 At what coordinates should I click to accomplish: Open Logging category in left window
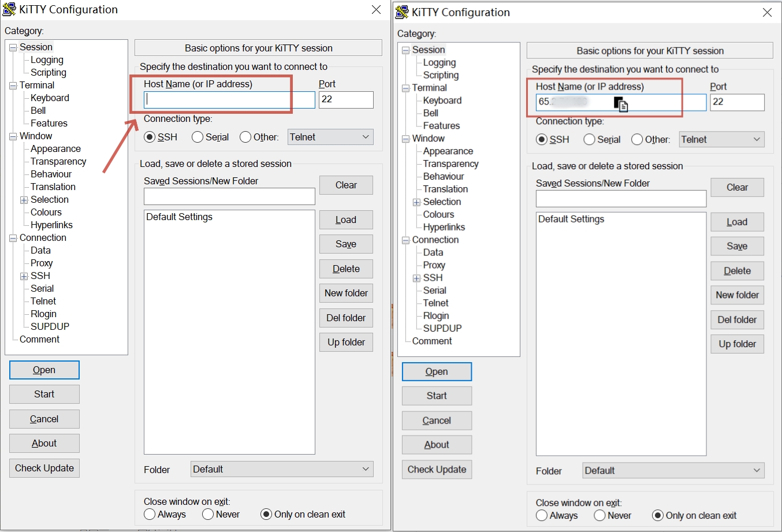coord(47,59)
